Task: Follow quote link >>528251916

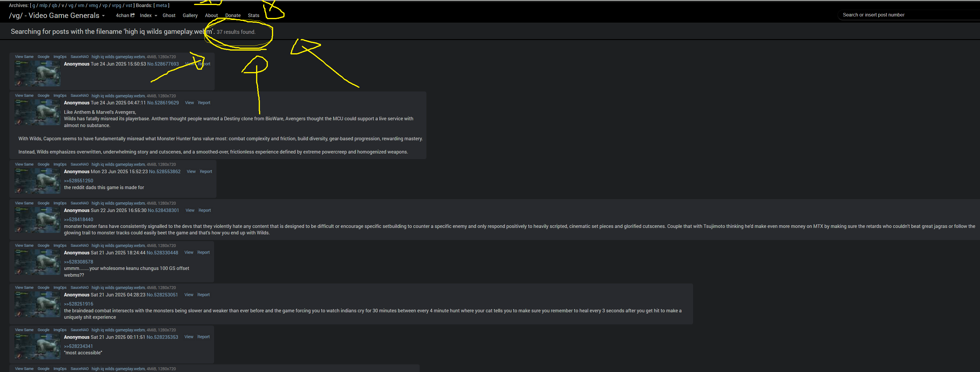Action: 78,304
